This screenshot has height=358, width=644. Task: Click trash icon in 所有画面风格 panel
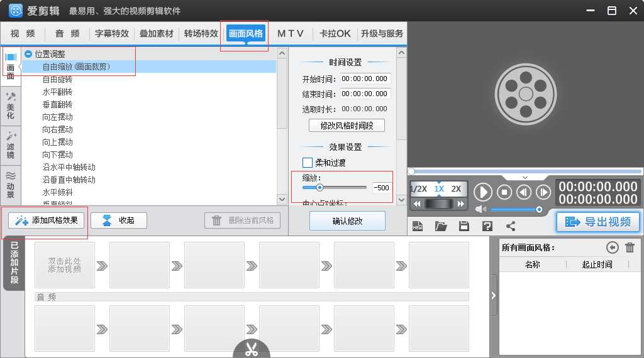630,247
